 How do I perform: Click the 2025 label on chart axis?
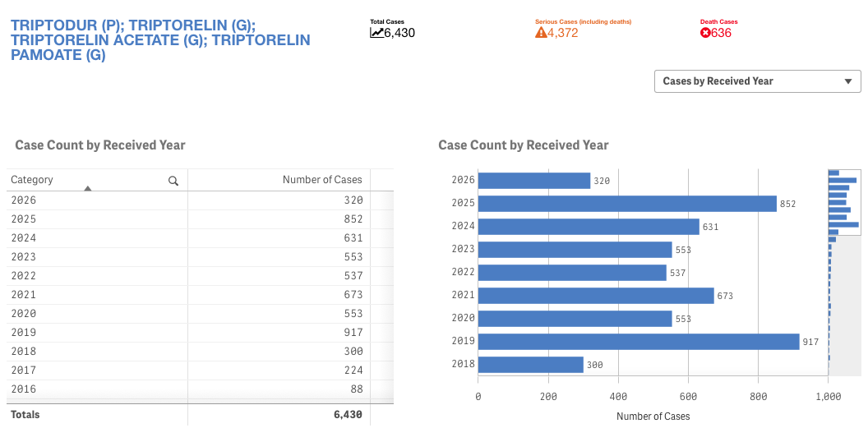pyautogui.click(x=464, y=203)
